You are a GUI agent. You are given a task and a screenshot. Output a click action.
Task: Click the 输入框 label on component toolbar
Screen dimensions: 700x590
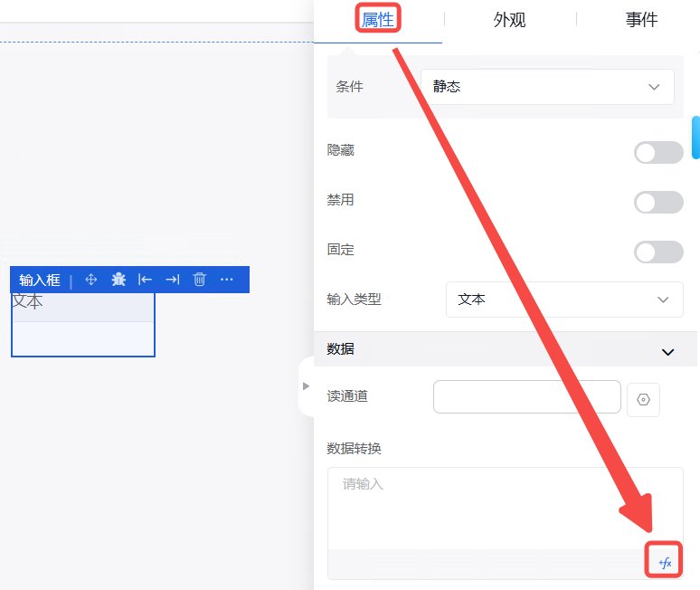tap(39, 280)
